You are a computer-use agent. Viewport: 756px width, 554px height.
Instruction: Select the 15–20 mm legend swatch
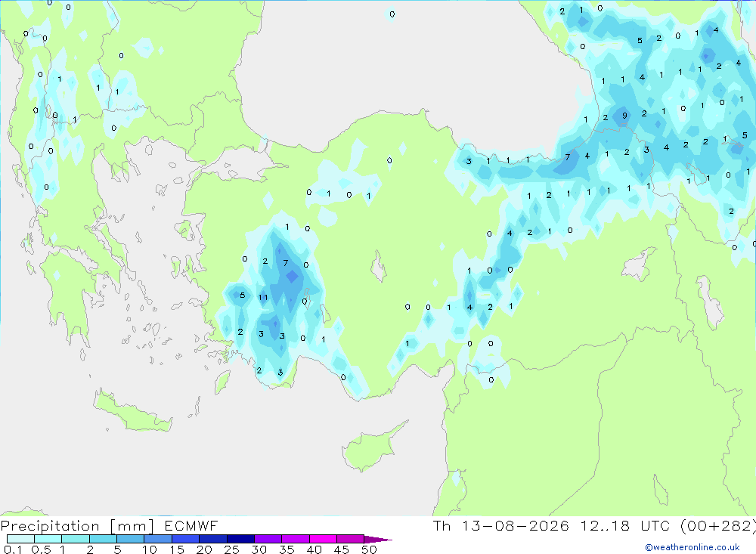pyautogui.click(x=186, y=539)
